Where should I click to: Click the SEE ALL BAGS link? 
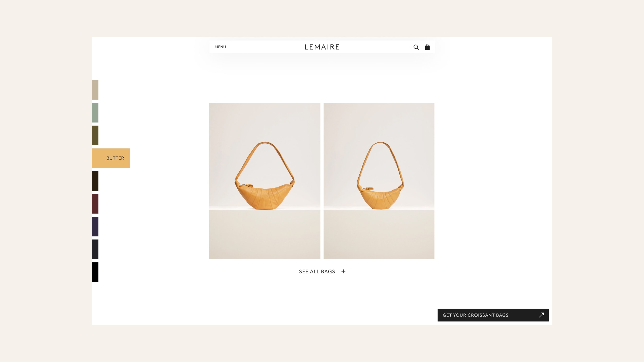click(317, 271)
